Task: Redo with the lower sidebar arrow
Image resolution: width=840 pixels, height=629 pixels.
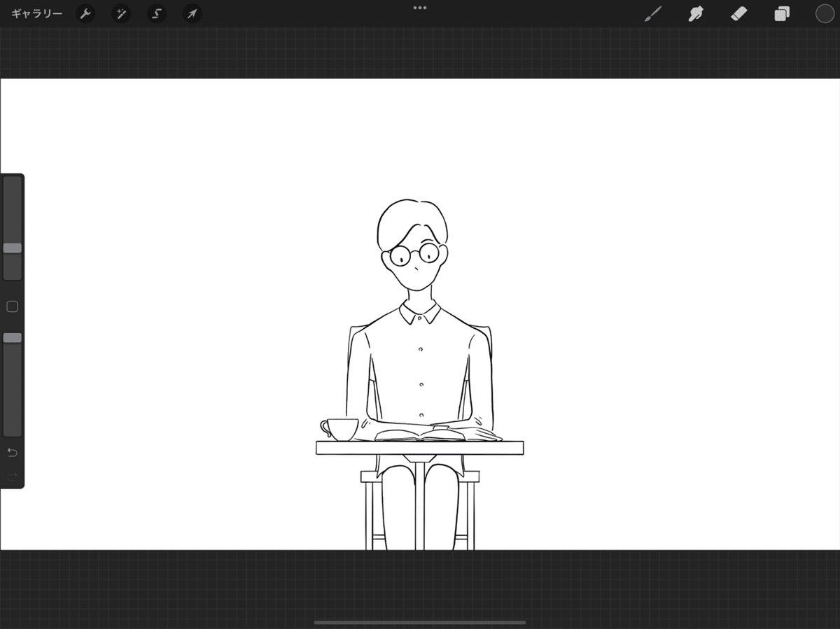Action: tap(12, 476)
